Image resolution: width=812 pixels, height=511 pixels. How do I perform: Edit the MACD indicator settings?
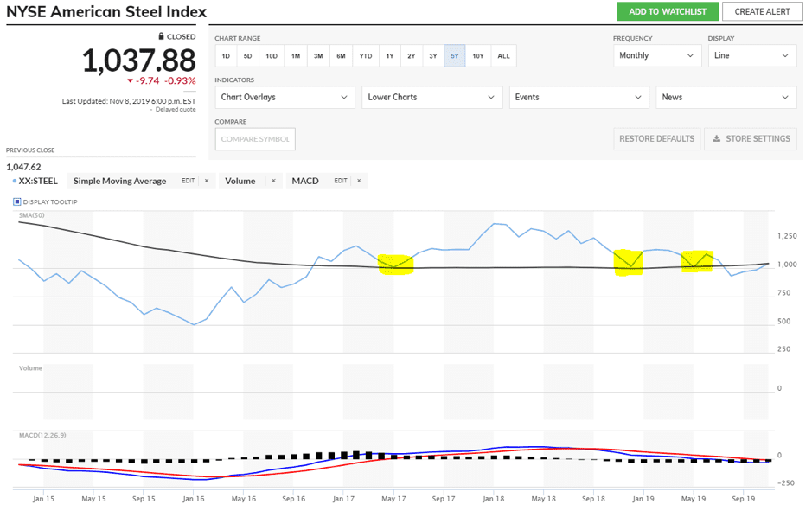[x=340, y=181]
